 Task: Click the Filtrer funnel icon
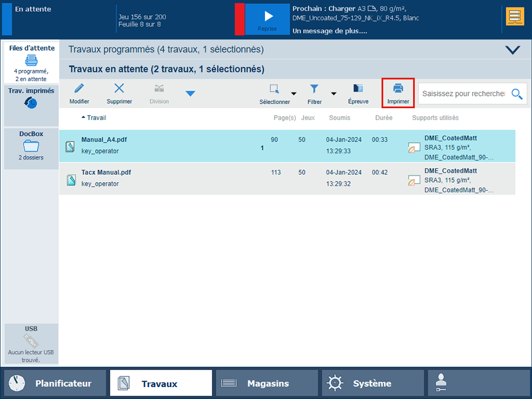314,89
